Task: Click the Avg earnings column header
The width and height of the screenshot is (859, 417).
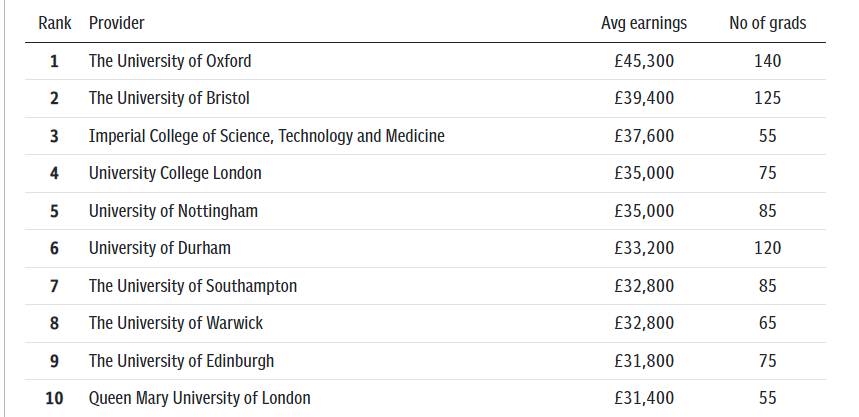Action: pyautogui.click(x=644, y=23)
